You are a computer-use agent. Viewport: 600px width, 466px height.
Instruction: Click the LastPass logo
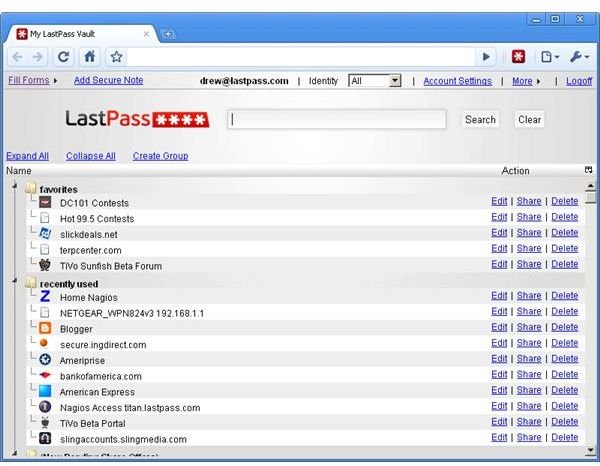click(137, 119)
